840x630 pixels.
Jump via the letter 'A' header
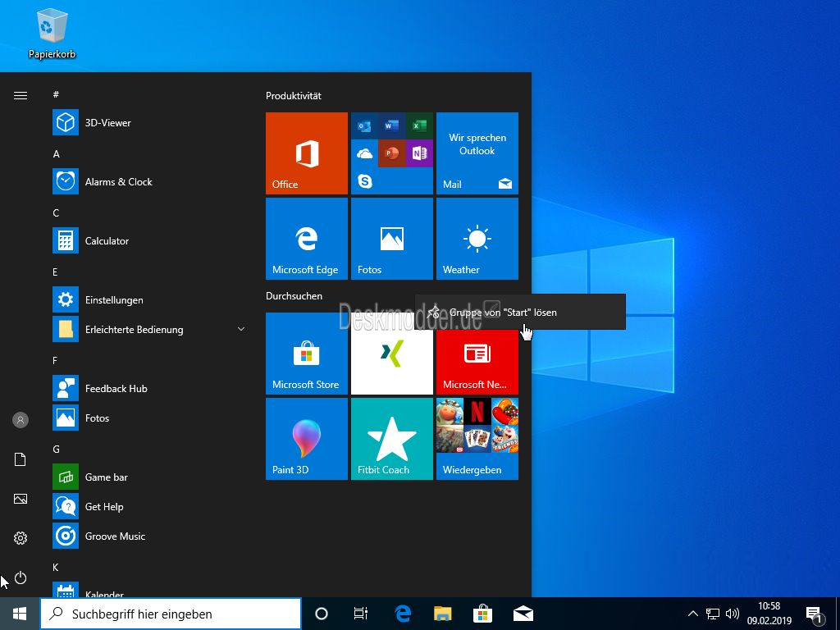[57, 153]
